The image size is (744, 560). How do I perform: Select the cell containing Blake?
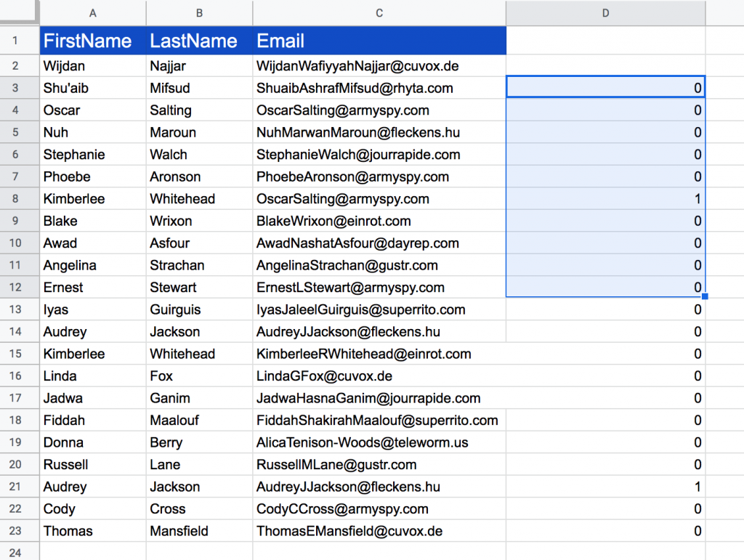pos(93,221)
